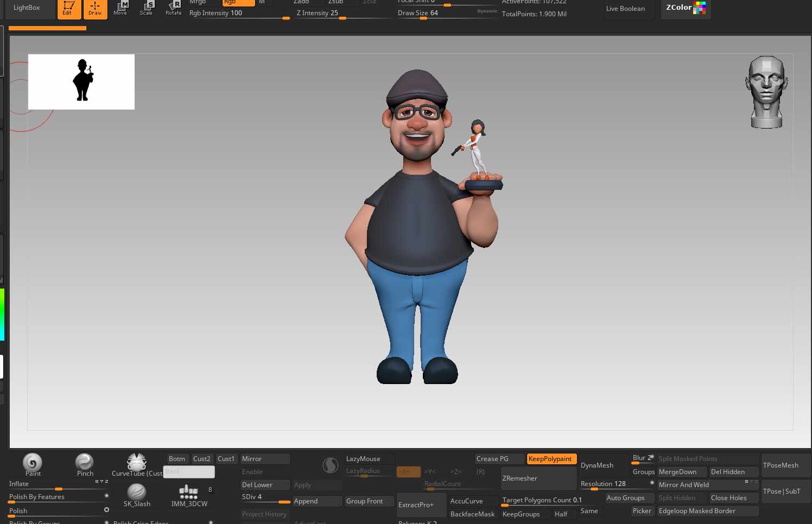
Task: Choose the Rotate tool icon
Action: pos(174,8)
